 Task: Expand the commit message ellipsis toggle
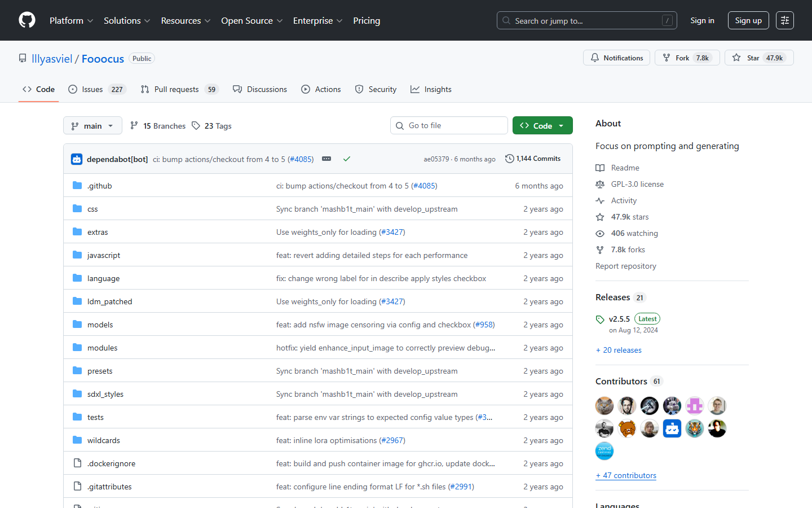326,159
